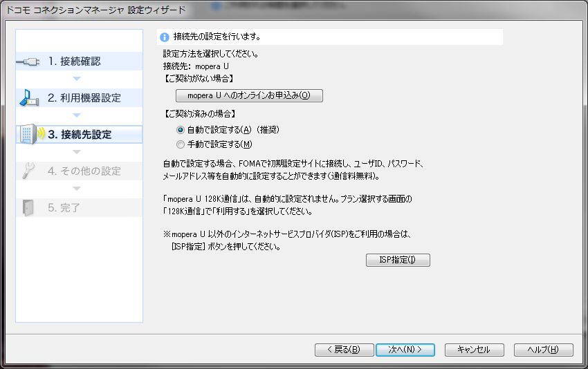Viewport: 588px width, 369px height.
Task: Click the door icon for step 5 完了
Action: tap(28, 207)
